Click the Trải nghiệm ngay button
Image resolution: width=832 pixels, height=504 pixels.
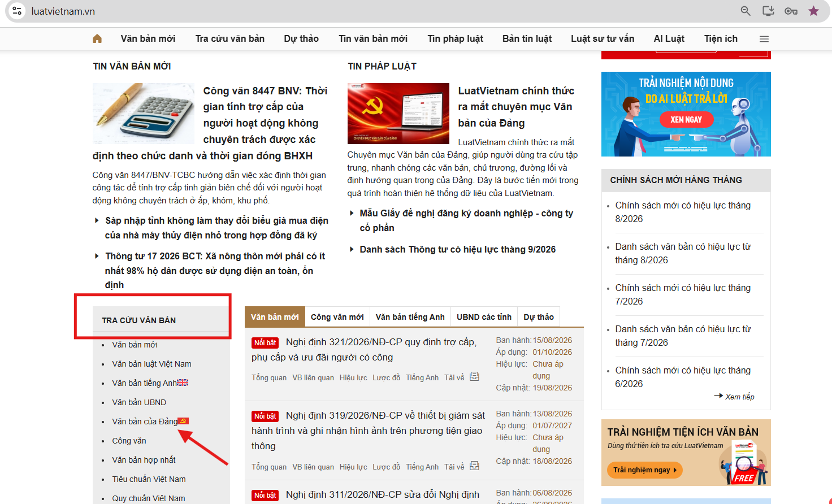point(645,470)
